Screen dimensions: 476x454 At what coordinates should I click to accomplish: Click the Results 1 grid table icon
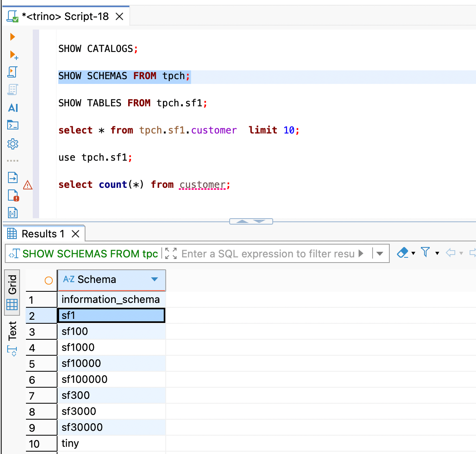pos(12,234)
